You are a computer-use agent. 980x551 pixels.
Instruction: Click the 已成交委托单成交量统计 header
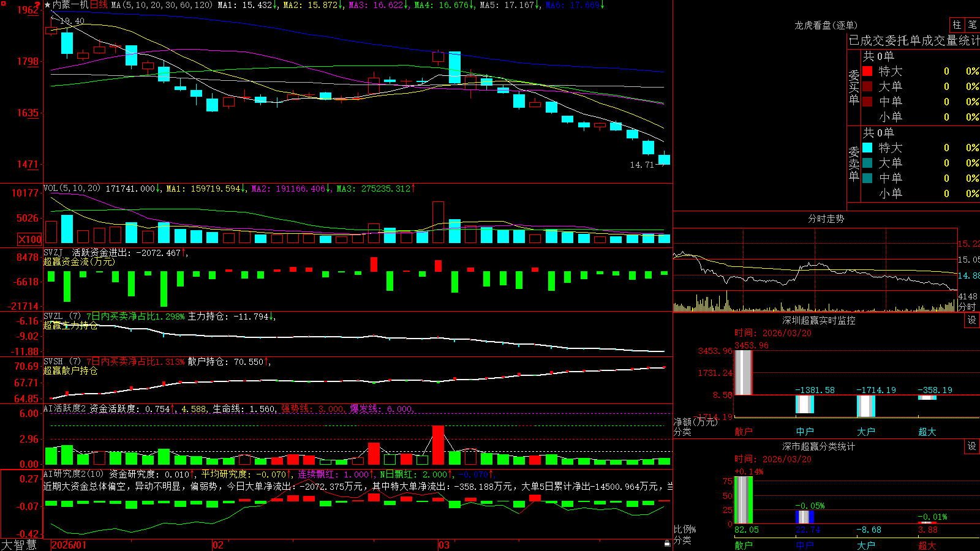[914, 41]
